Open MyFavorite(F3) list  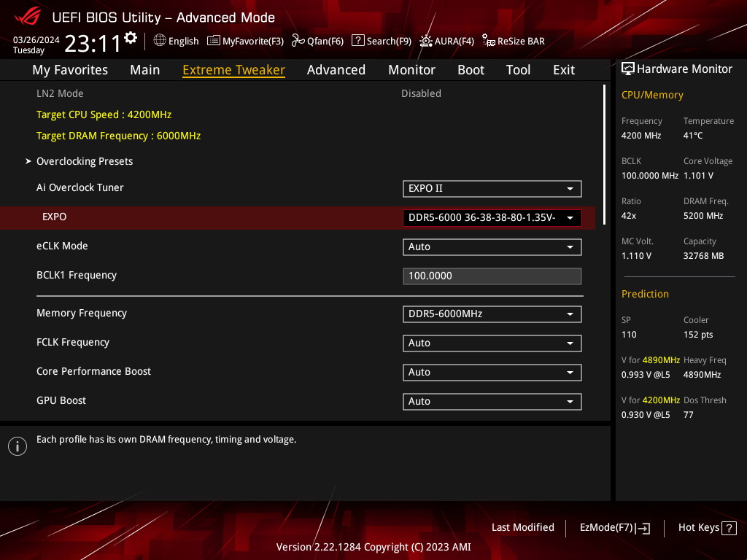point(245,41)
